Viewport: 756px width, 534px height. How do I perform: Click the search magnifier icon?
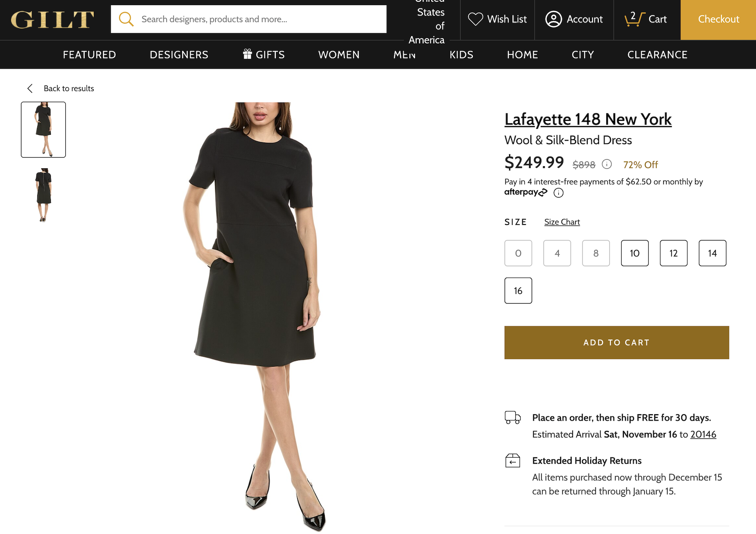[126, 19]
